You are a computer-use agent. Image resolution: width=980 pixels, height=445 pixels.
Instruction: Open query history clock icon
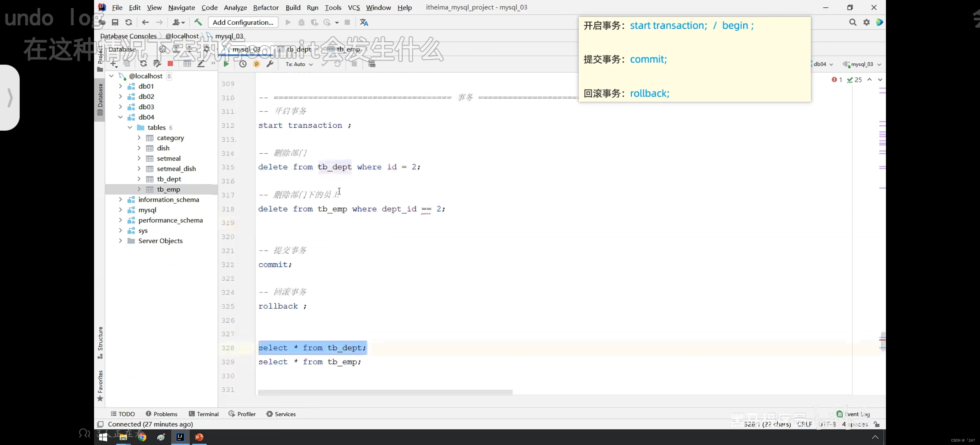point(243,64)
